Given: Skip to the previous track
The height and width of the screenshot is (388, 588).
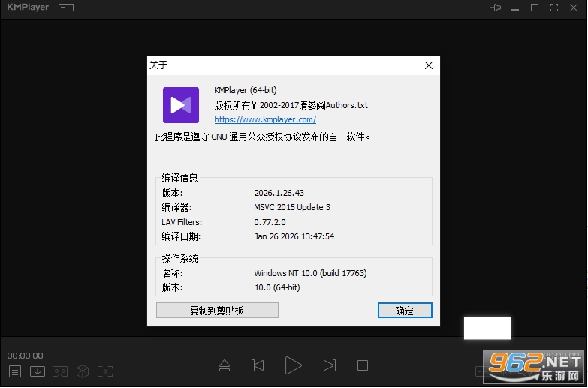Looking at the screenshot, I should tap(258, 365).
